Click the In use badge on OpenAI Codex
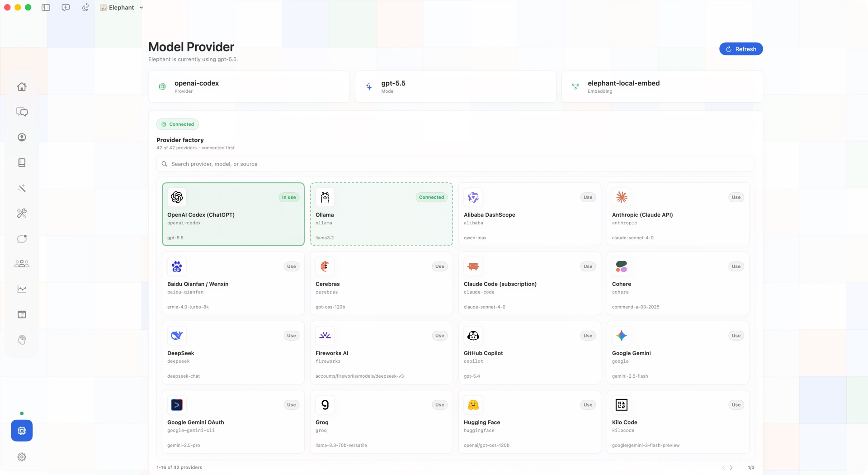868x475 pixels. 289,197
